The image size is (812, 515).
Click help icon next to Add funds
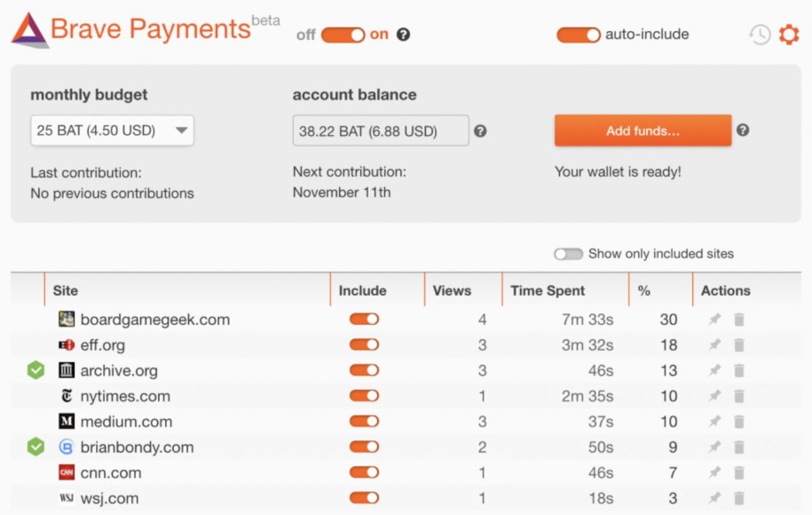pos(743,130)
